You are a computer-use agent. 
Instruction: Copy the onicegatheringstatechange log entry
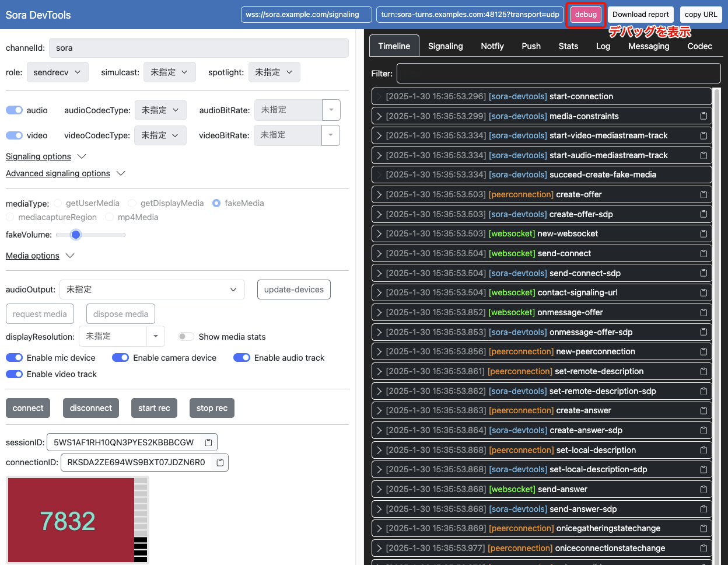click(703, 528)
